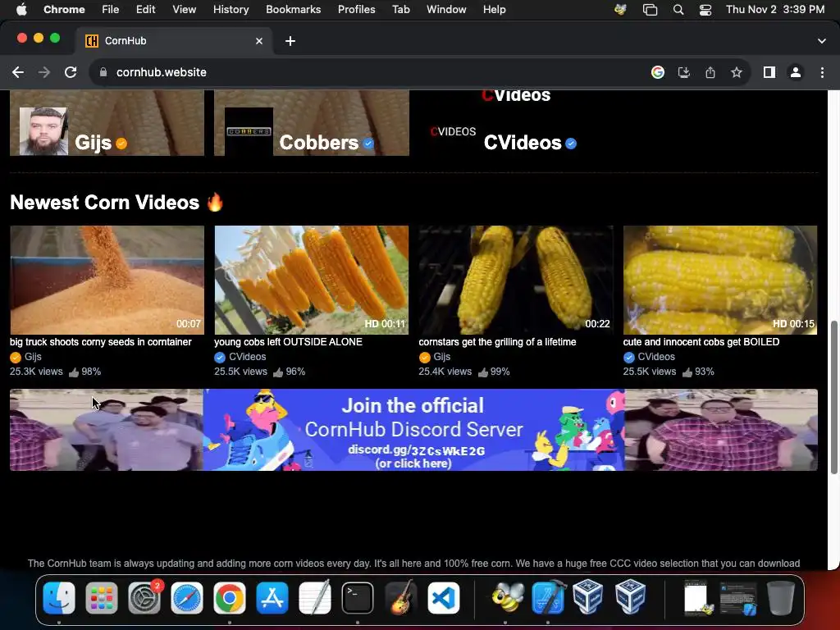The height and width of the screenshot is (630, 840).
Task: Open GarageBand from the Dock
Action: (400, 597)
